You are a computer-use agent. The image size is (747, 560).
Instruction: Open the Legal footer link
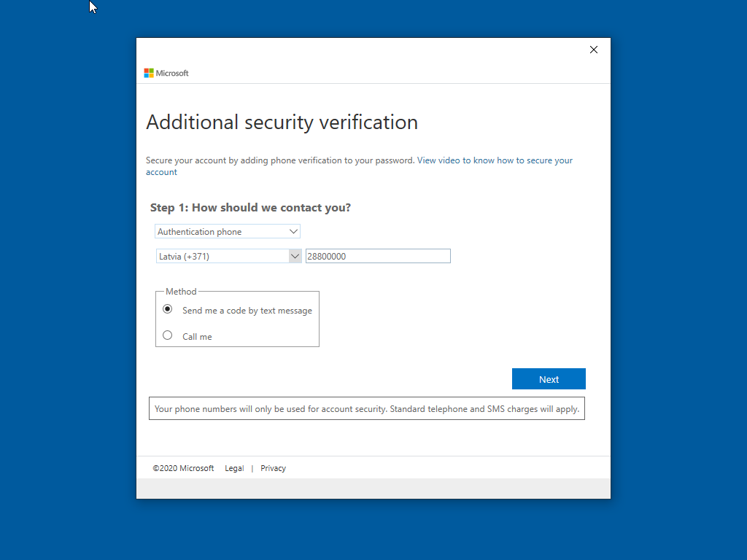coord(234,468)
